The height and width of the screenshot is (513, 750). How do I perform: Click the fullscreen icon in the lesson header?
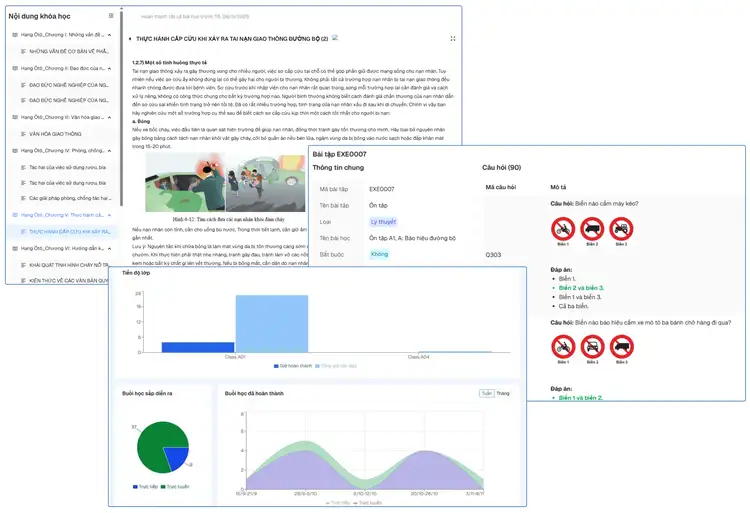coord(453,39)
